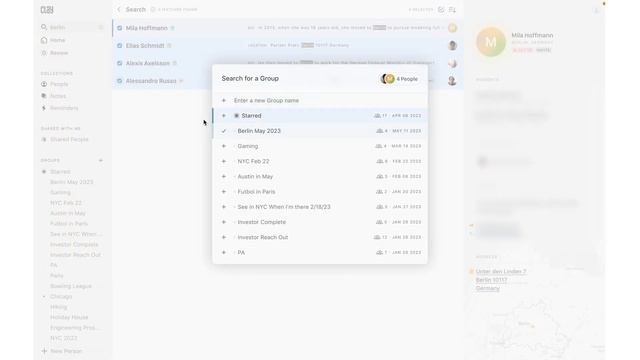Uncheck Alexis Axelsson's checkbox
The image size is (640, 360).
click(120, 63)
